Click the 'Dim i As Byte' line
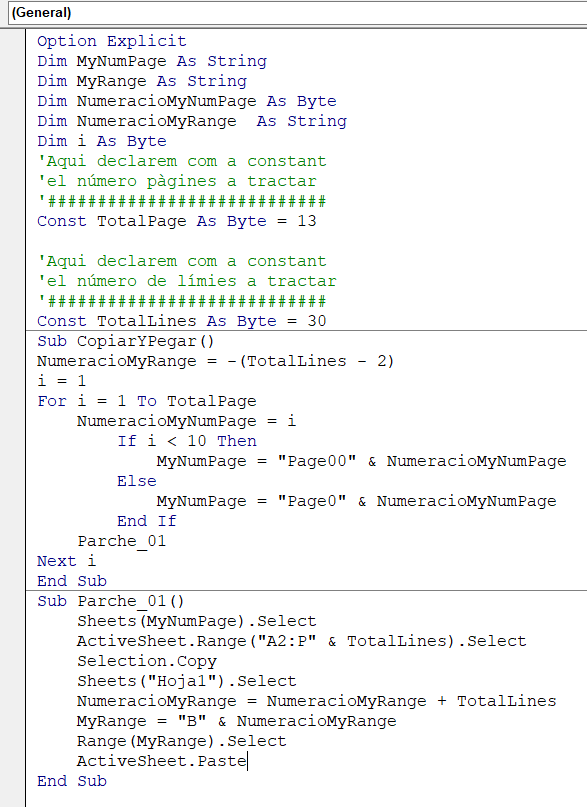The image size is (587, 807). (102, 142)
